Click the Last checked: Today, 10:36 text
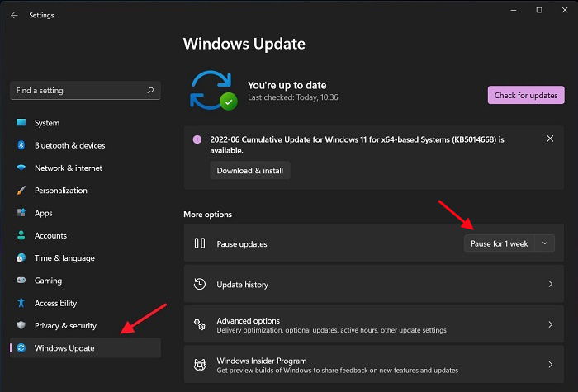The width and height of the screenshot is (578, 392). (x=292, y=97)
